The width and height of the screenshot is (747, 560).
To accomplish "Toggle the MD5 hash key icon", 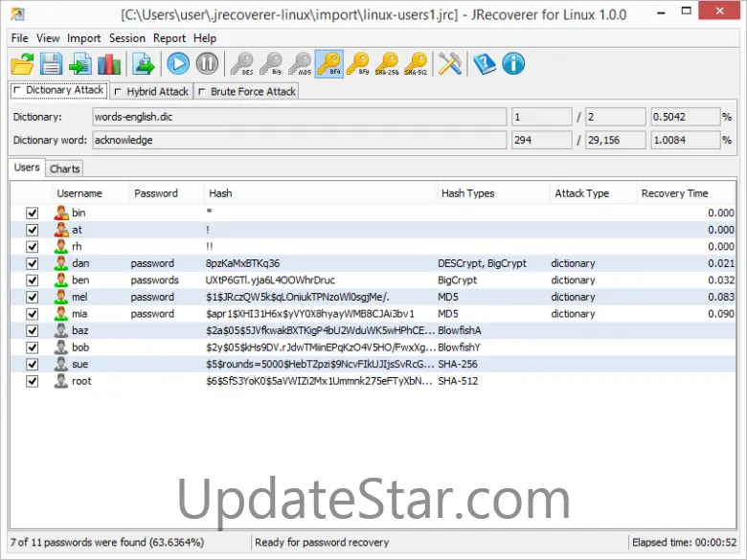I will pos(300,64).
